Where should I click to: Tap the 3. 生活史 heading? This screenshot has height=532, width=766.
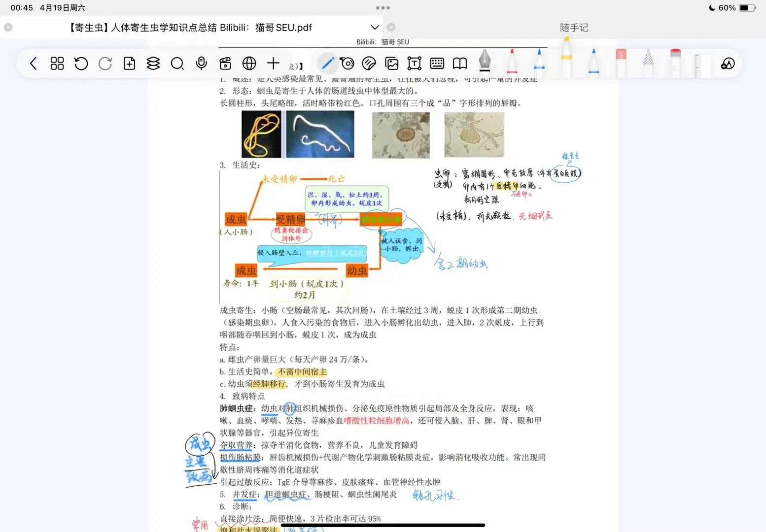point(240,165)
